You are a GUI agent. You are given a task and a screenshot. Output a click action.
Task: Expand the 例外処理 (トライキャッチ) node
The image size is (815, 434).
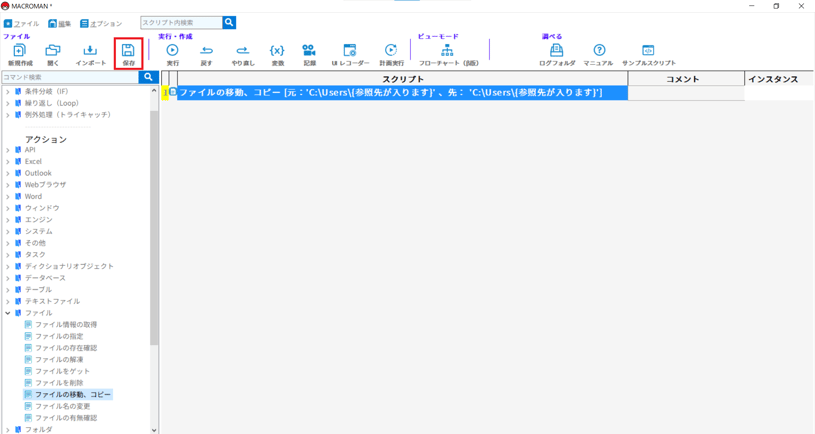(8, 115)
